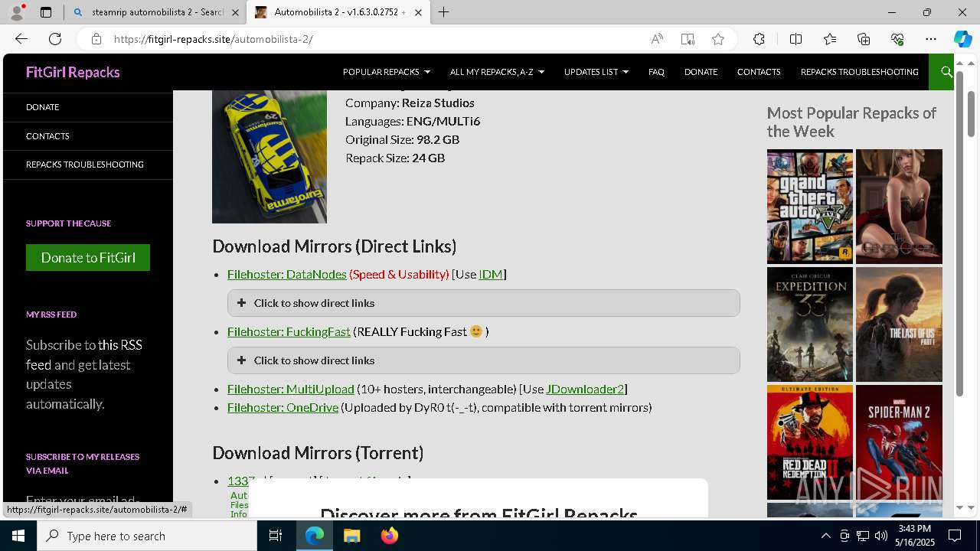Open Windows Start menu
The width and height of the screenshot is (980, 551).
tap(18, 536)
